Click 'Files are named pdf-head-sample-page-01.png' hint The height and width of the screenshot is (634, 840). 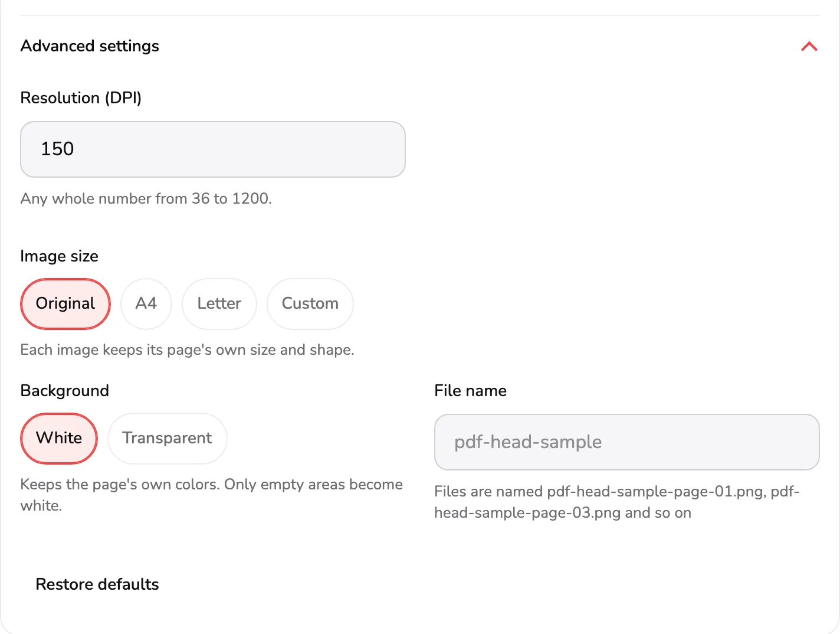(x=617, y=502)
